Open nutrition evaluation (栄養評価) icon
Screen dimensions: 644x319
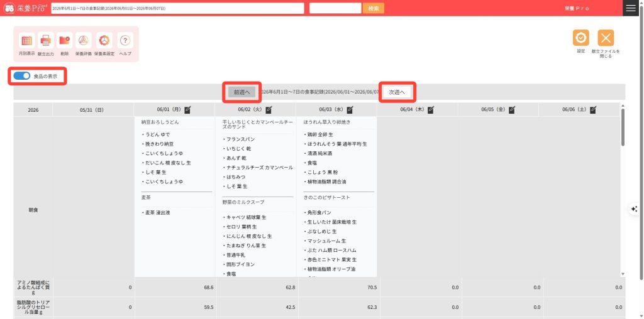84,41
